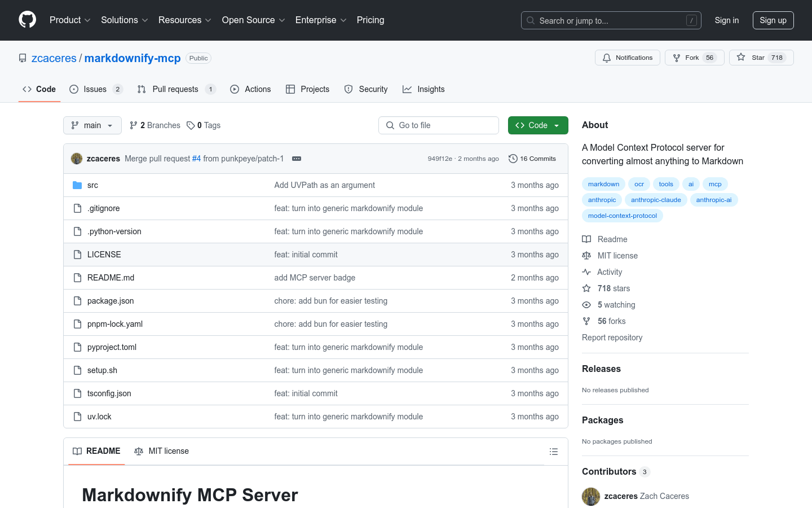
Task: Focus the Search or jump to field
Action: click(611, 20)
